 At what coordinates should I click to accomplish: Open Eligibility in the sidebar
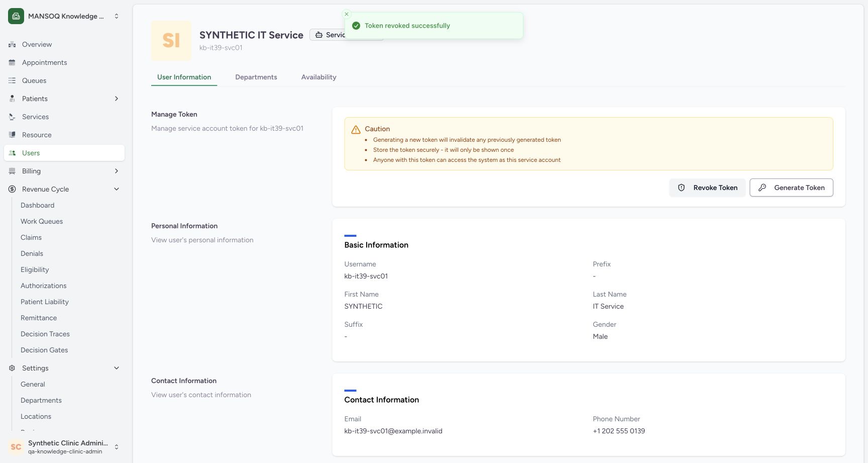(35, 269)
